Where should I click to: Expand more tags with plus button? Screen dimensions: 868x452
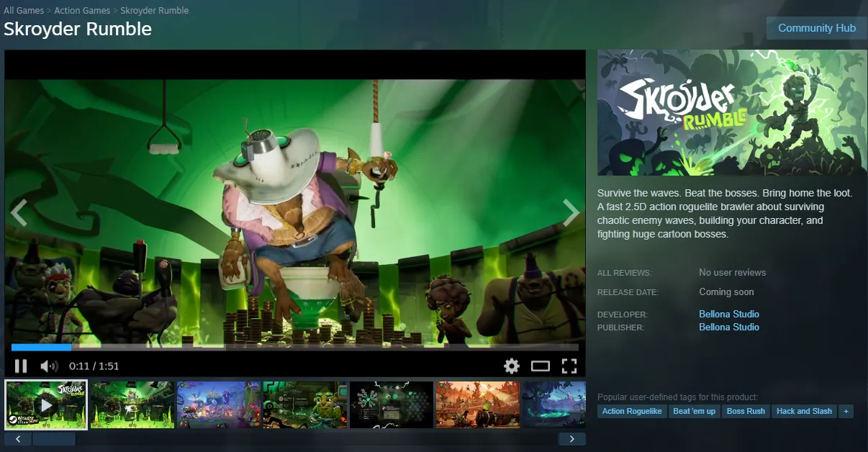click(x=846, y=412)
